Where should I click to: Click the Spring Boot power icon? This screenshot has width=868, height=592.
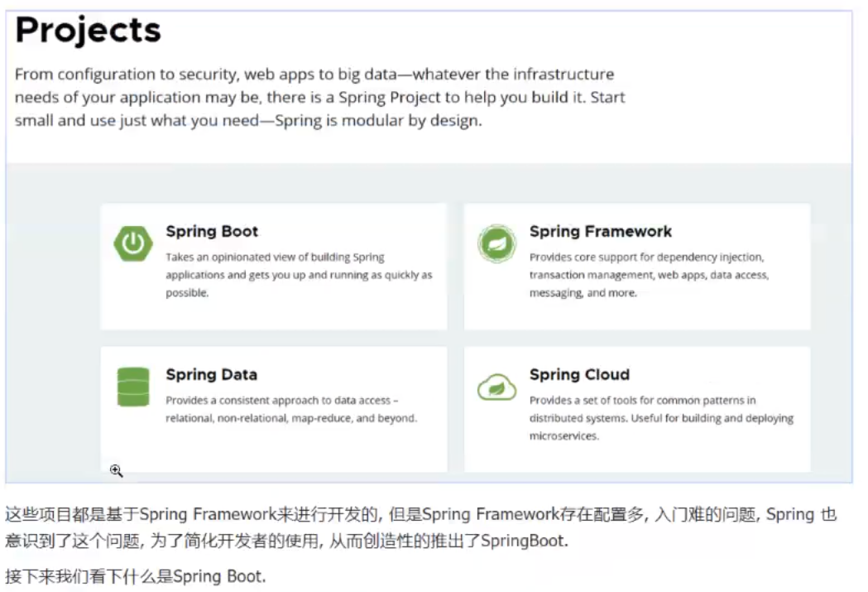click(133, 243)
